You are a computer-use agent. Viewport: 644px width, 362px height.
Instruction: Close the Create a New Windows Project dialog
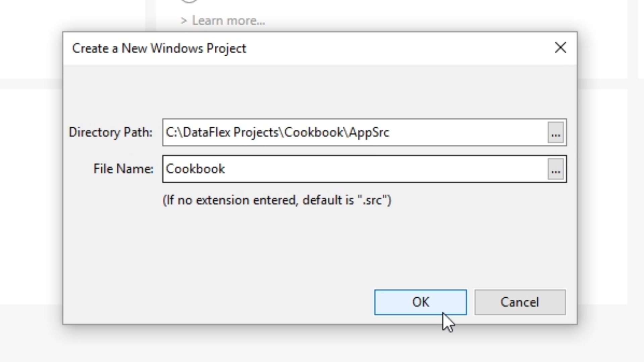(x=560, y=48)
